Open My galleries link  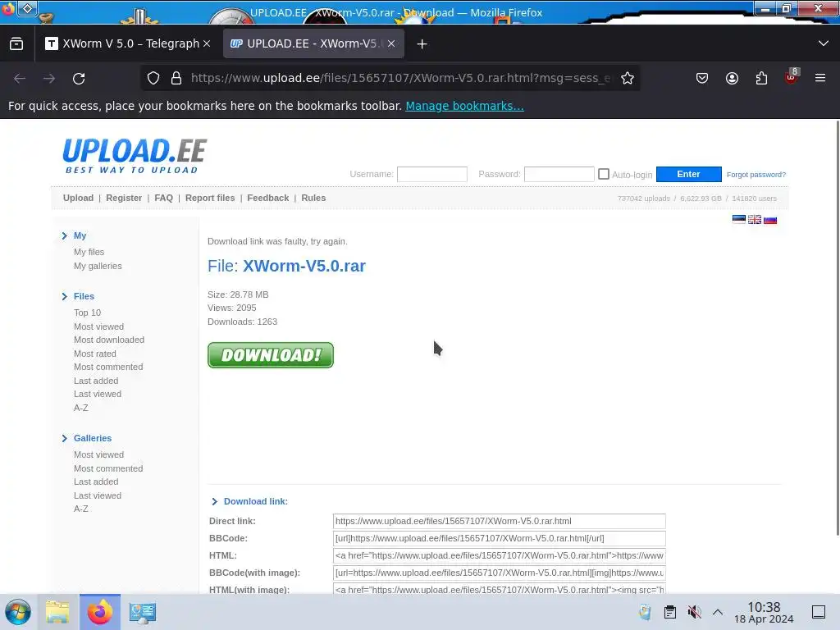(x=98, y=266)
